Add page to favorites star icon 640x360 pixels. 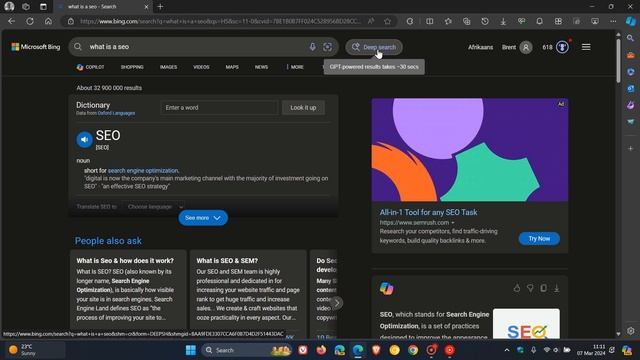(x=387, y=21)
